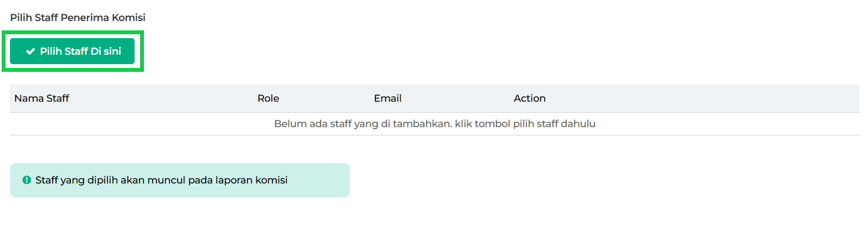Select the Nama Staff column header
Screen dimensions: 868x236
pos(42,98)
